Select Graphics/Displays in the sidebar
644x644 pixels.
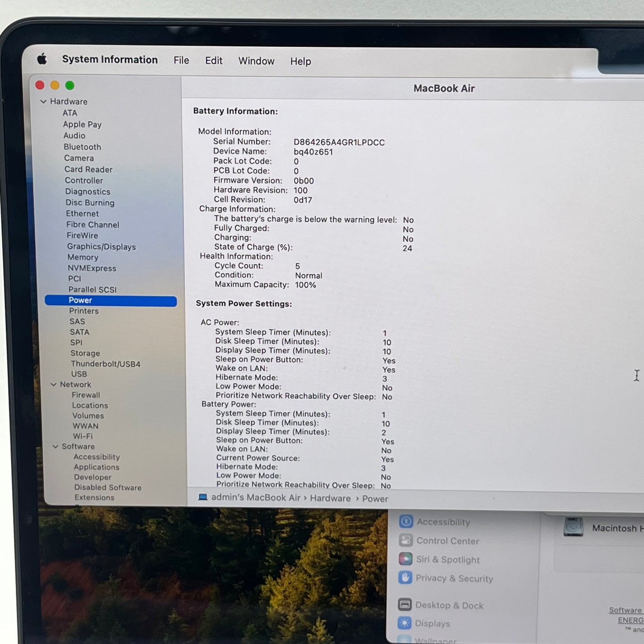(x=102, y=247)
